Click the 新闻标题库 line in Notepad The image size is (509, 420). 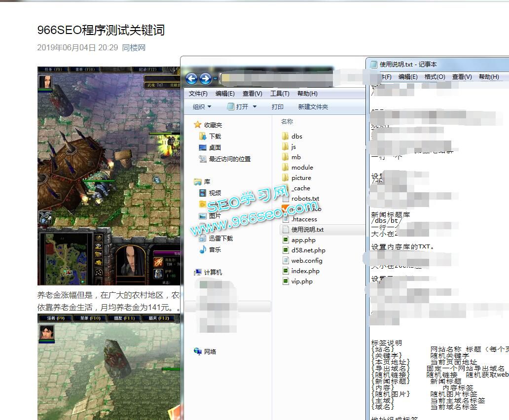391,215
